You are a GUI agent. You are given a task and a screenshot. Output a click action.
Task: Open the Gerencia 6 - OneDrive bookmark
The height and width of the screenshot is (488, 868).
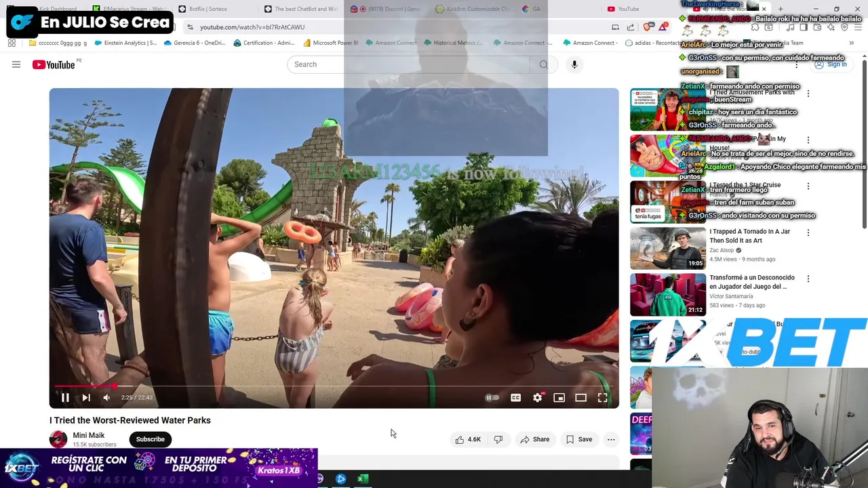pos(195,43)
